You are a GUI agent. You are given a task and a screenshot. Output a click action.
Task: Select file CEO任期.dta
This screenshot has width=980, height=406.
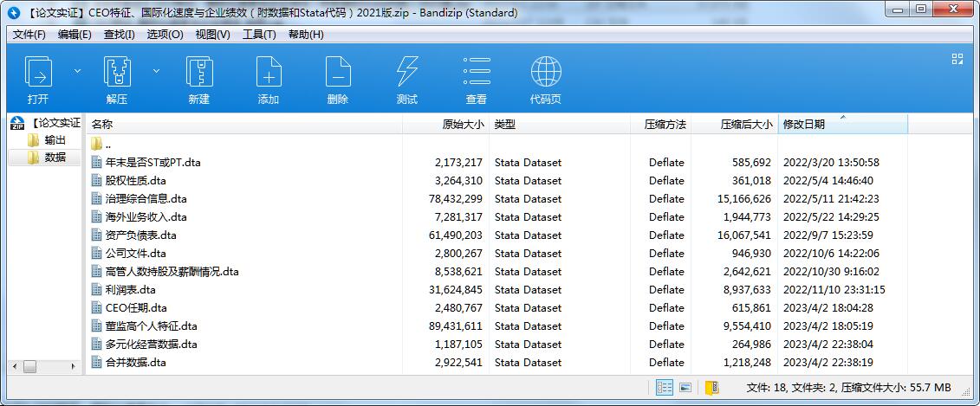pos(136,307)
